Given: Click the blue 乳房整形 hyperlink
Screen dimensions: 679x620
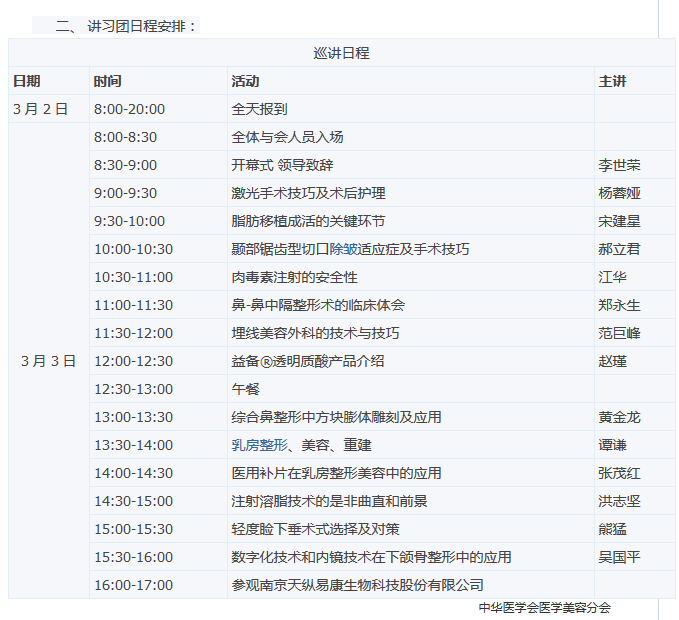Looking at the screenshot, I should [259, 445].
